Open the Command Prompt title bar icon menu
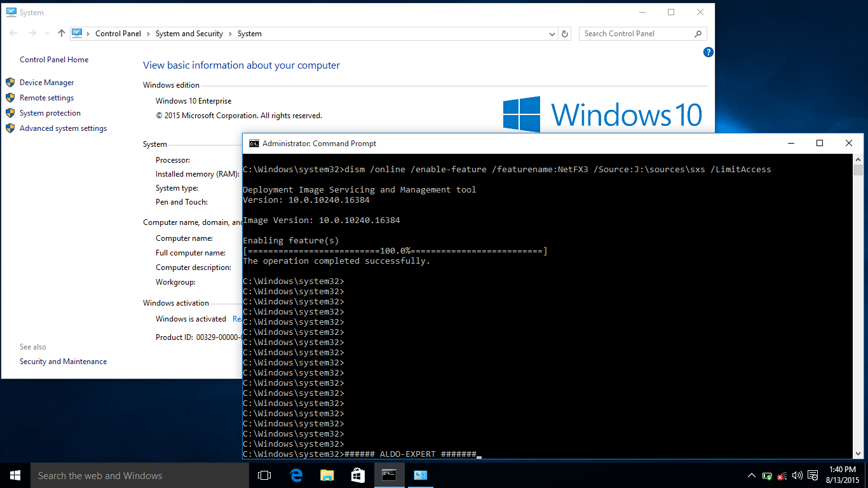 click(x=254, y=144)
